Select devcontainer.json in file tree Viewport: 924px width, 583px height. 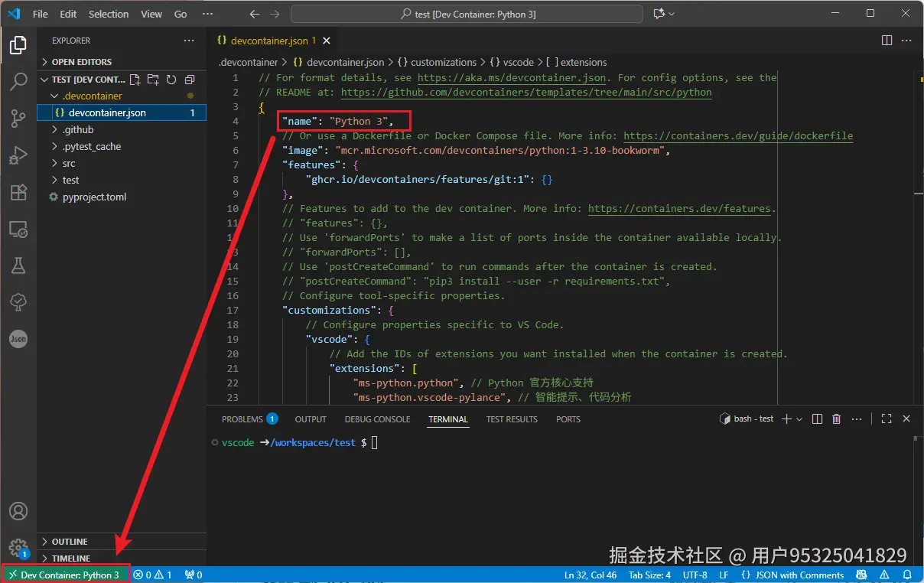[x=122, y=112]
